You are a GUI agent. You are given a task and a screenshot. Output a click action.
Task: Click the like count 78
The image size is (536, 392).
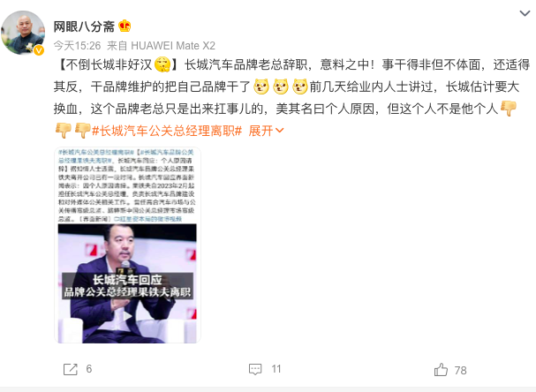(460, 370)
